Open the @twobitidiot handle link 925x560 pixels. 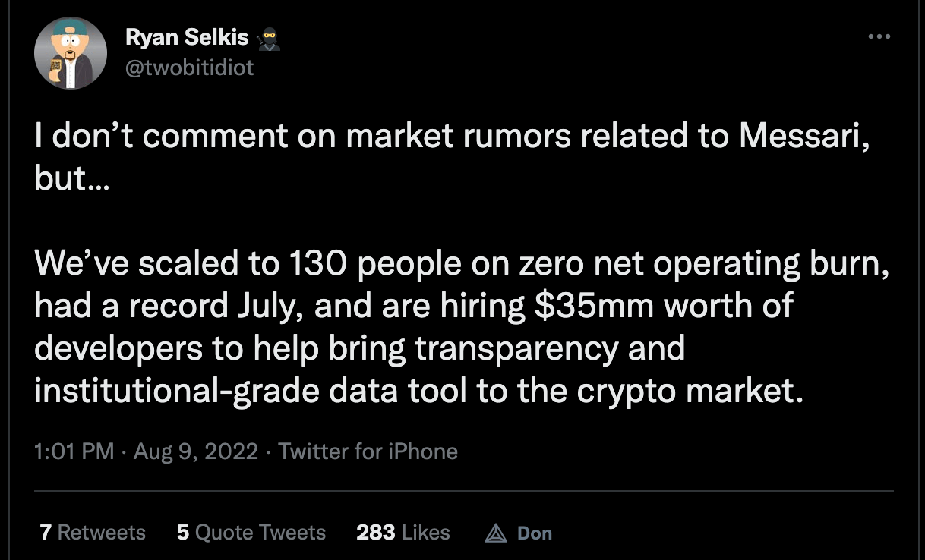[188, 68]
